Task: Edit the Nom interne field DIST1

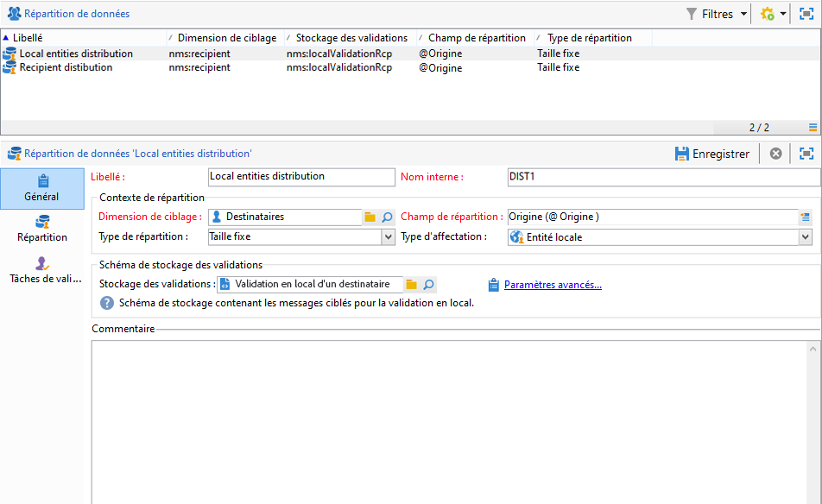Action: [664, 177]
